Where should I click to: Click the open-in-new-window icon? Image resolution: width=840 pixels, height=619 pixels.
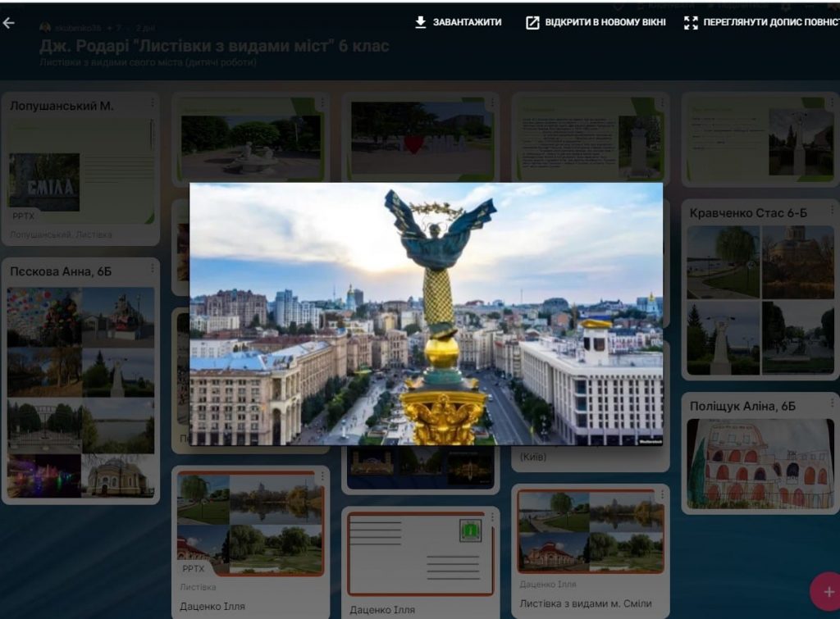[x=532, y=22]
